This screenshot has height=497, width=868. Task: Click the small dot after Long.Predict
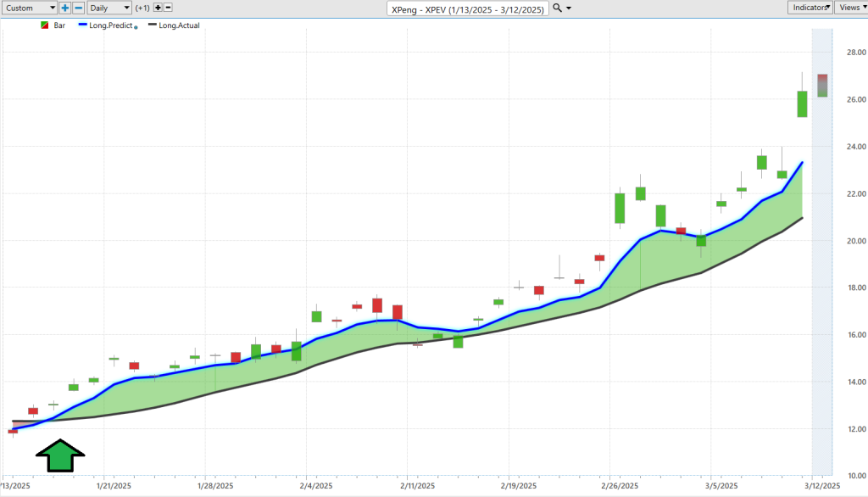136,27
